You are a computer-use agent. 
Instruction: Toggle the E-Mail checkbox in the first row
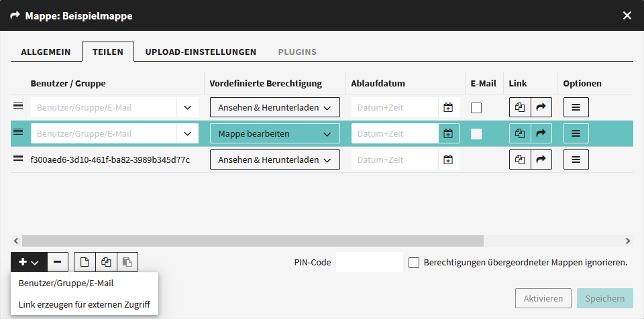[476, 108]
